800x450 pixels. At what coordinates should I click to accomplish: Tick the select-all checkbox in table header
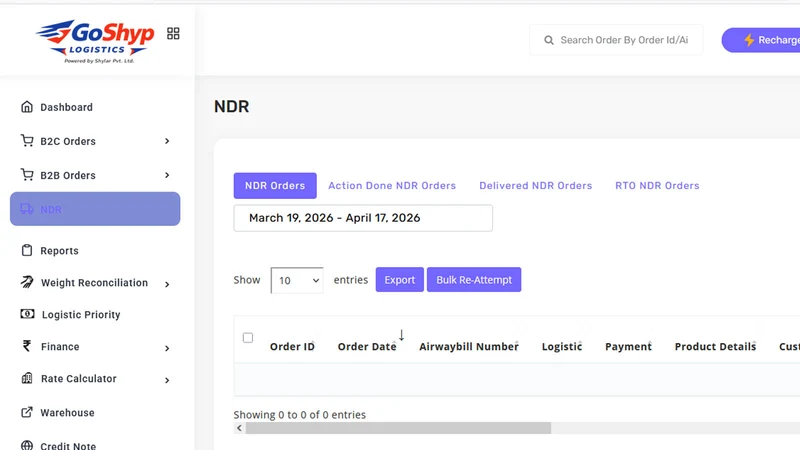pyautogui.click(x=248, y=338)
